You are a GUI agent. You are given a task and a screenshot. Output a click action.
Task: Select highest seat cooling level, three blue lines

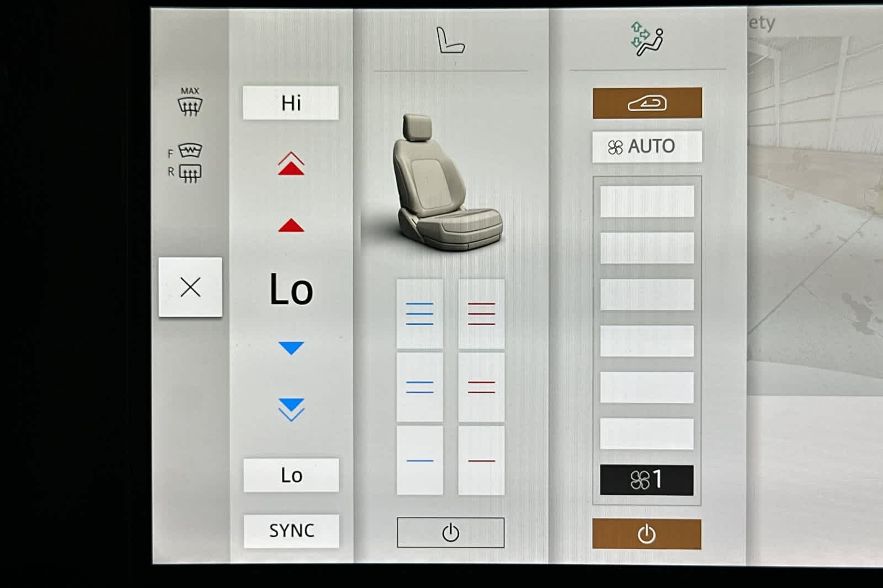coord(419,314)
